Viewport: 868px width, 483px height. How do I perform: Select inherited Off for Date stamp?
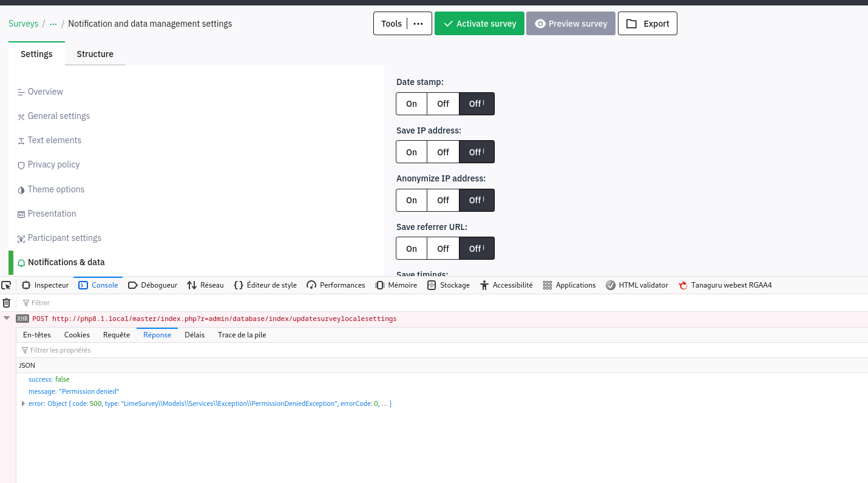click(x=477, y=104)
